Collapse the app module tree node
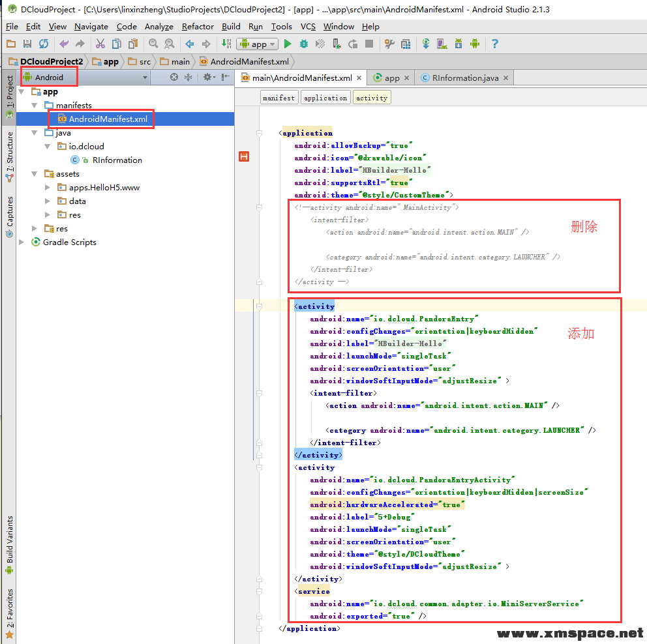Image resolution: width=647 pixels, height=644 pixels. pyautogui.click(x=21, y=91)
